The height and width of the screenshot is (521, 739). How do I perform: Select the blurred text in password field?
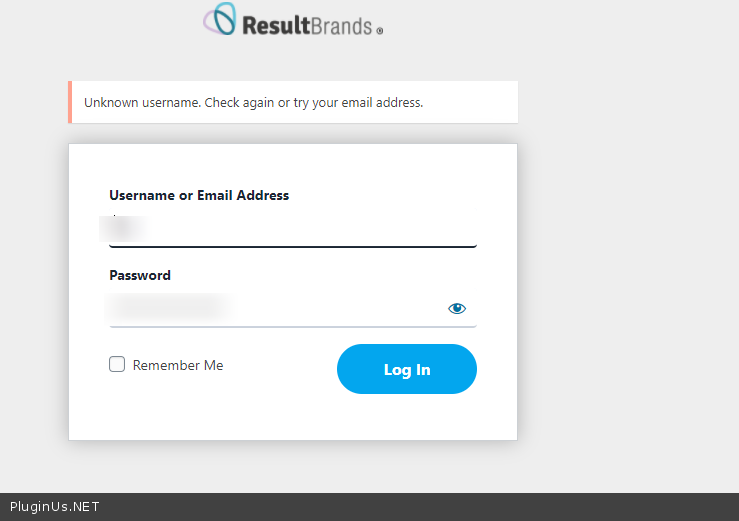point(168,306)
